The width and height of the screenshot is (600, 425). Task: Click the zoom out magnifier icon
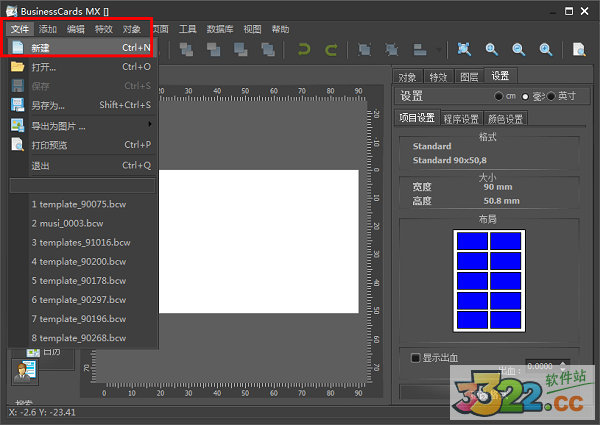(518, 49)
